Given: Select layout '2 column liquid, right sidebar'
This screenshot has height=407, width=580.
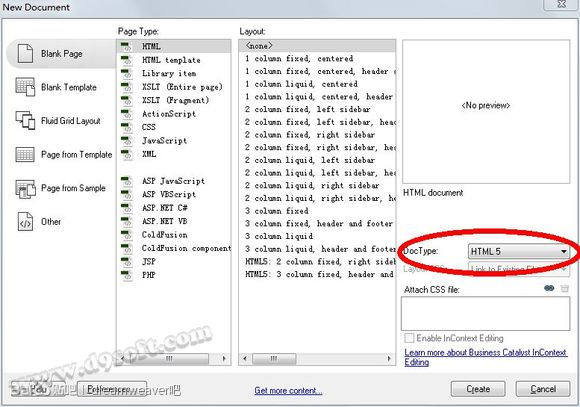Looking at the screenshot, I should 317,185.
